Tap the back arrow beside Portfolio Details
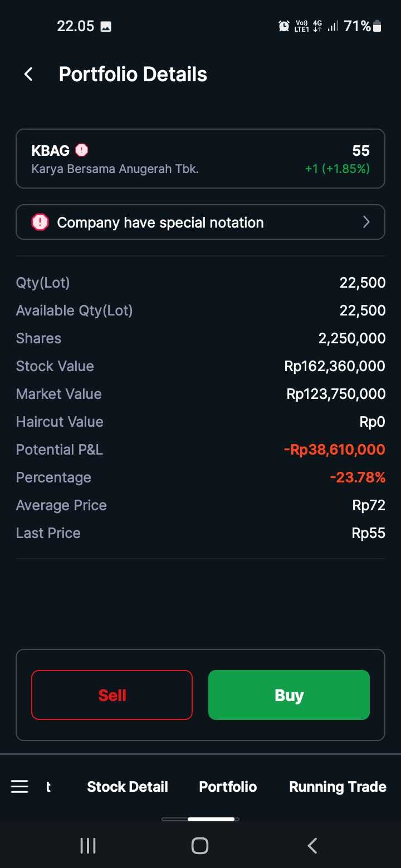401x868 pixels. 28,74
